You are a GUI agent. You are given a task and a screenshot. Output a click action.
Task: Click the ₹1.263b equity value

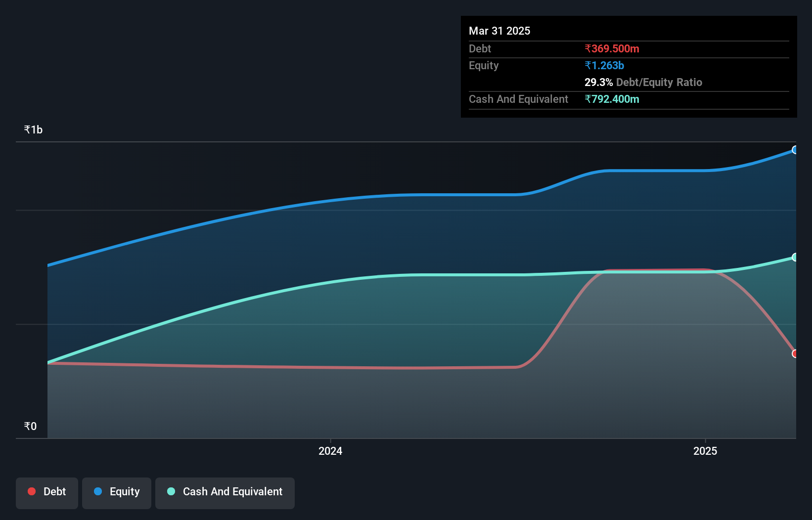click(x=604, y=65)
